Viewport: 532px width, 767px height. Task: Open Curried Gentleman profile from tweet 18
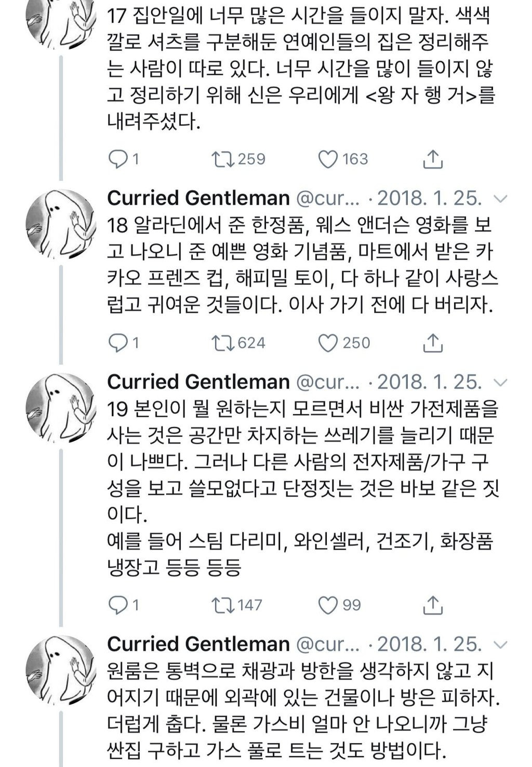(198, 198)
